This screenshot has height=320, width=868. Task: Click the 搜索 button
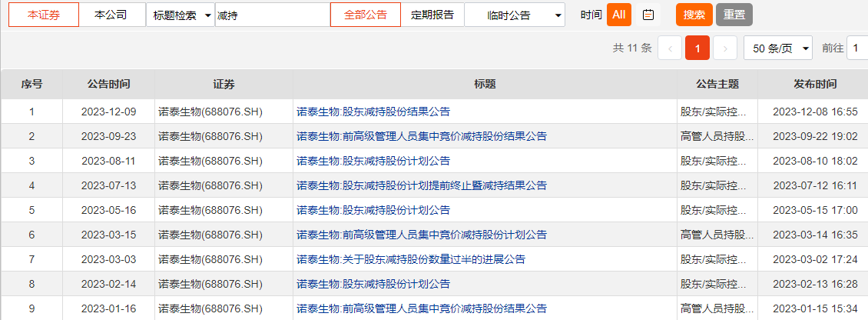[x=694, y=15]
